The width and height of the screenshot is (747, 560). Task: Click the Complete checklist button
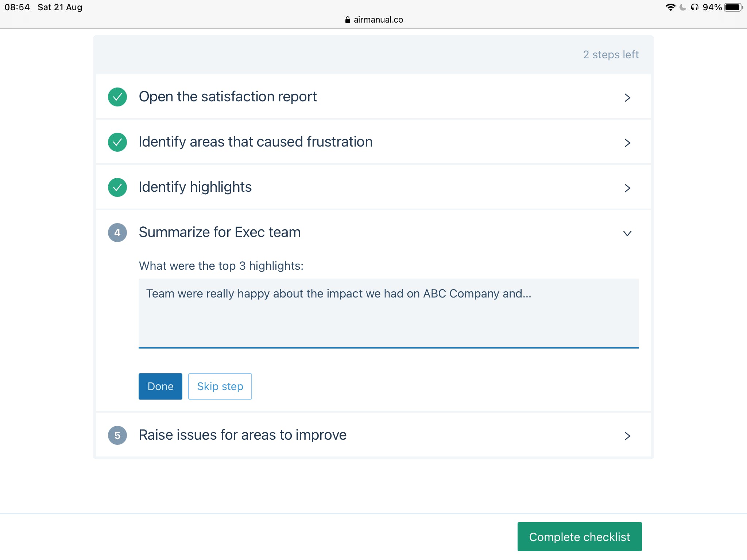[579, 537]
